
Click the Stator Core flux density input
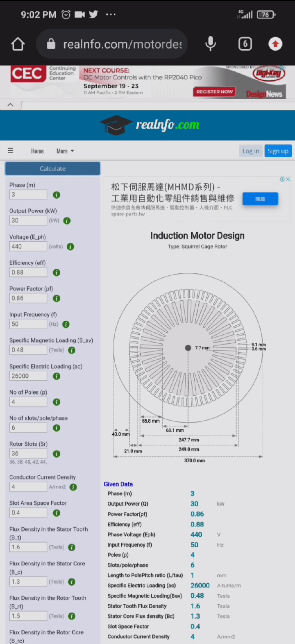(28, 581)
